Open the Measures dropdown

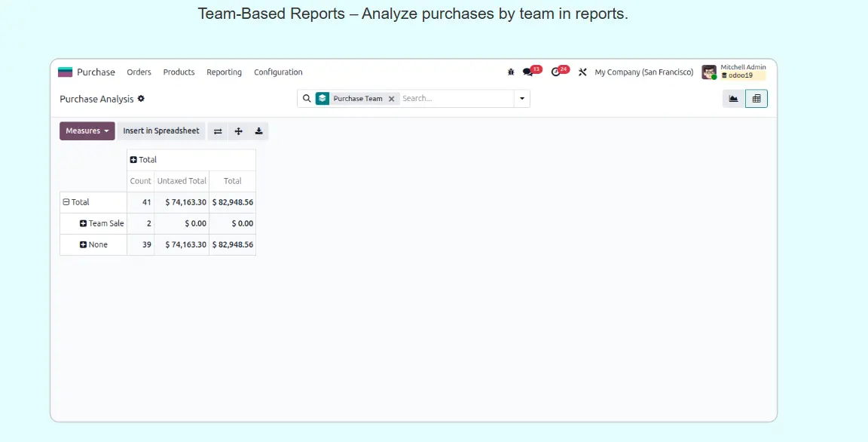pos(87,131)
